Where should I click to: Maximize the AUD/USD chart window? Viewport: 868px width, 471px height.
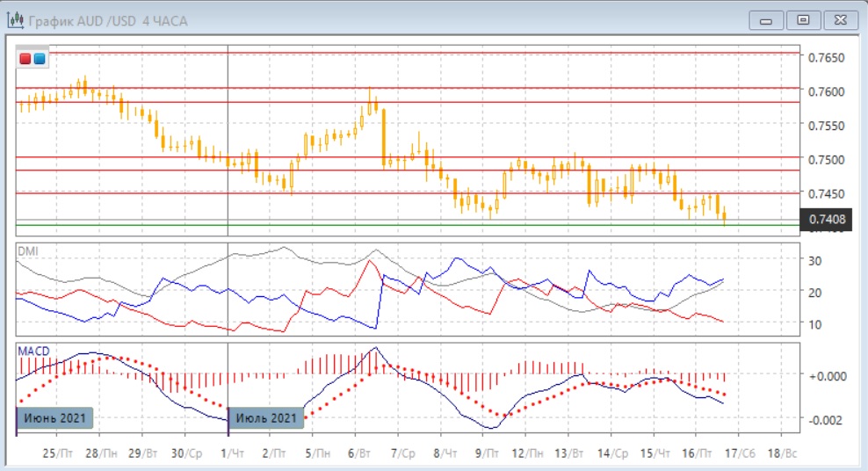802,19
